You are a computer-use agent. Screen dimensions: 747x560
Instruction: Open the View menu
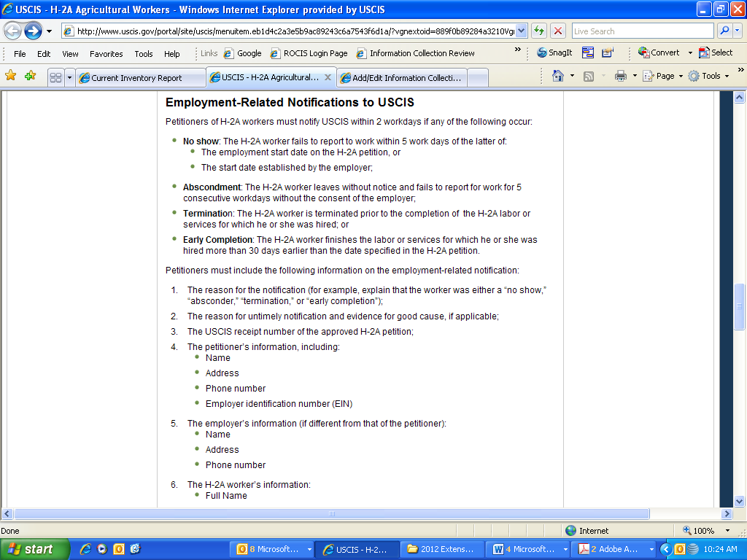pos(70,54)
